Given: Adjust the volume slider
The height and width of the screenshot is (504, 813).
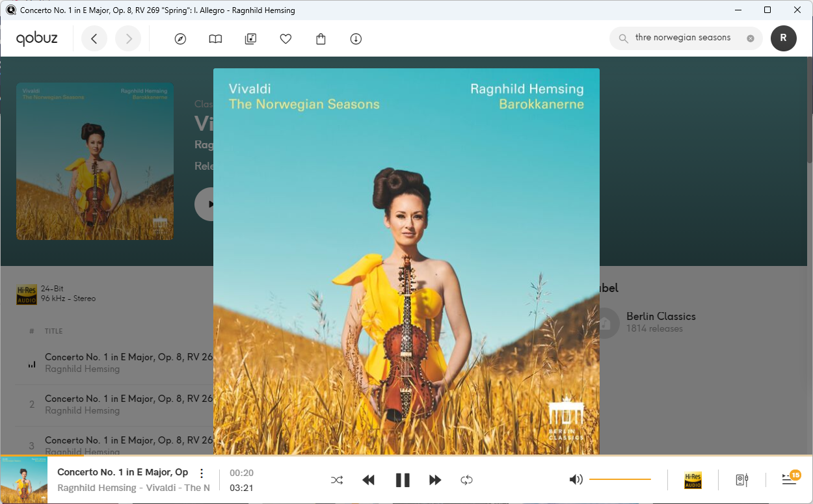Looking at the screenshot, I should coord(620,480).
